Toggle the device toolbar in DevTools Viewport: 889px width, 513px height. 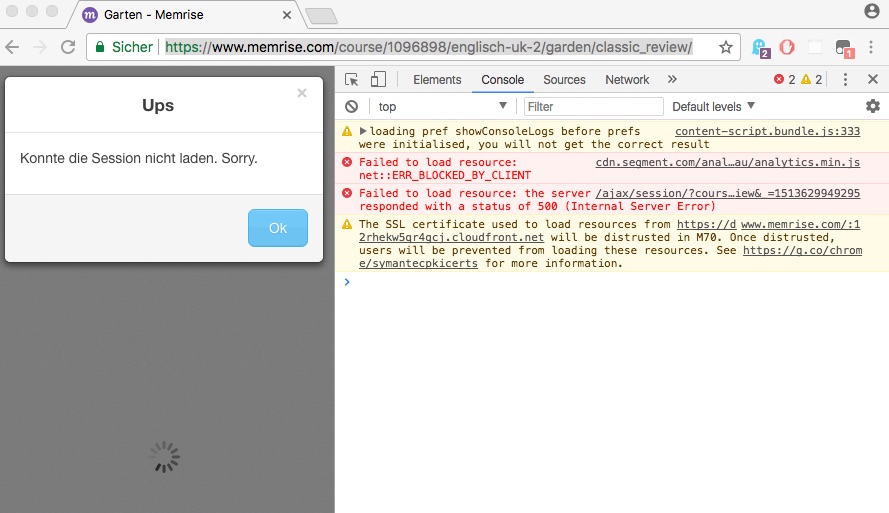coord(378,79)
